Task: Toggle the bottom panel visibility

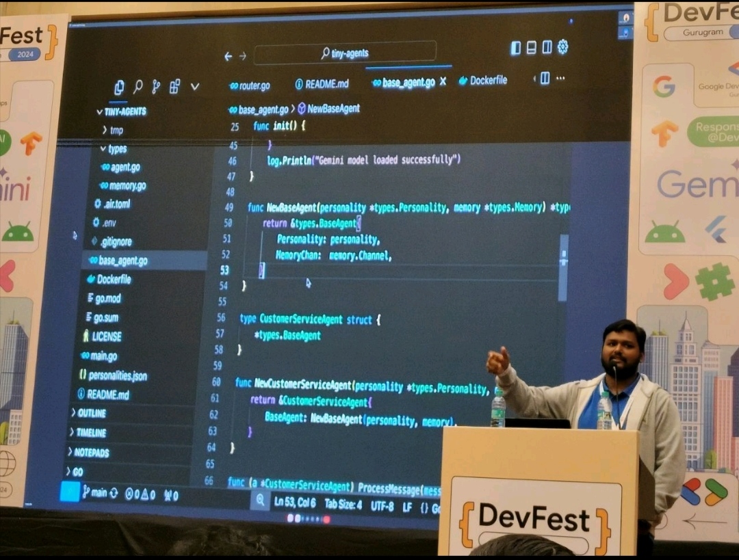Action: point(531,48)
